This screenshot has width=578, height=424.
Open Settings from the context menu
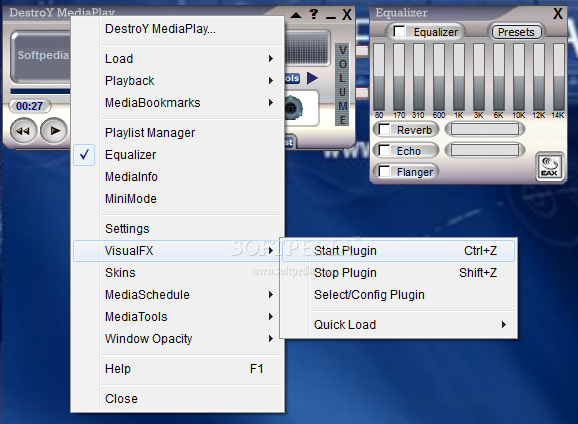coord(178,229)
